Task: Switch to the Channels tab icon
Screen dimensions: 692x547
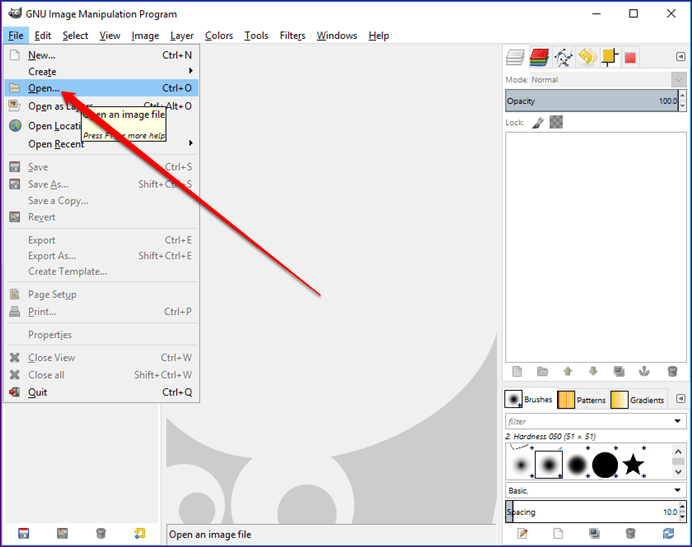Action: [539, 57]
